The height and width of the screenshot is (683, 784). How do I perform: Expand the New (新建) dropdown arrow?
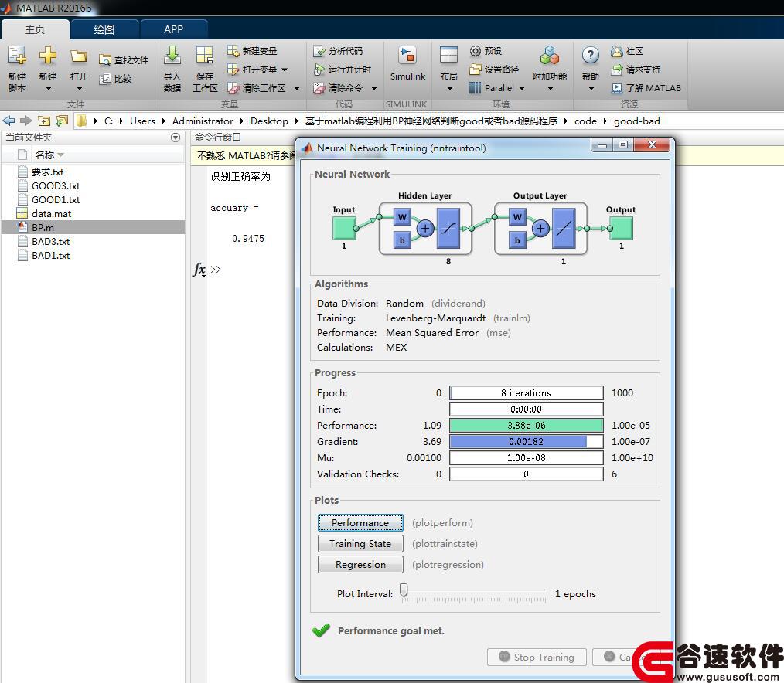point(49,88)
